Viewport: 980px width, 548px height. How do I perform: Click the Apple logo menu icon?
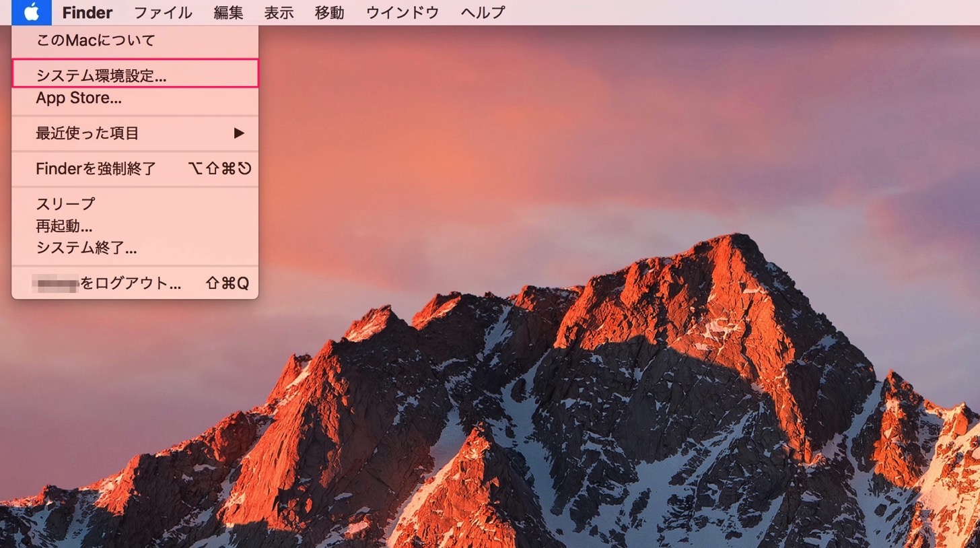(32, 12)
